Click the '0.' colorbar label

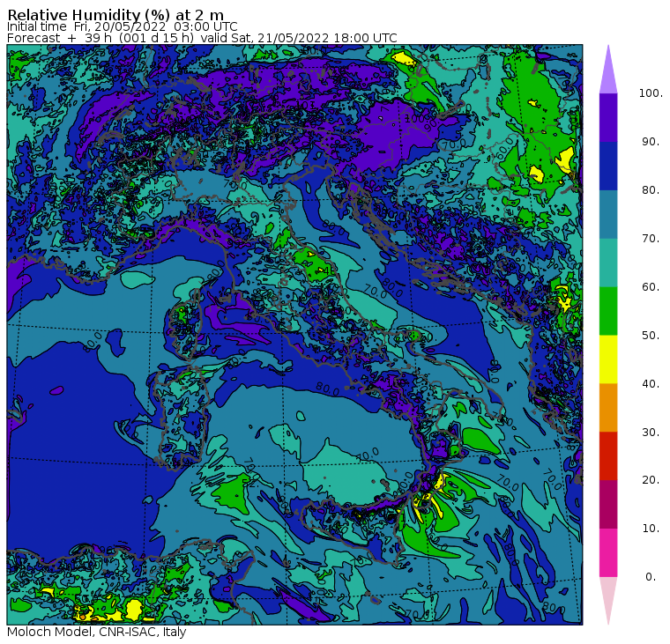651,577
